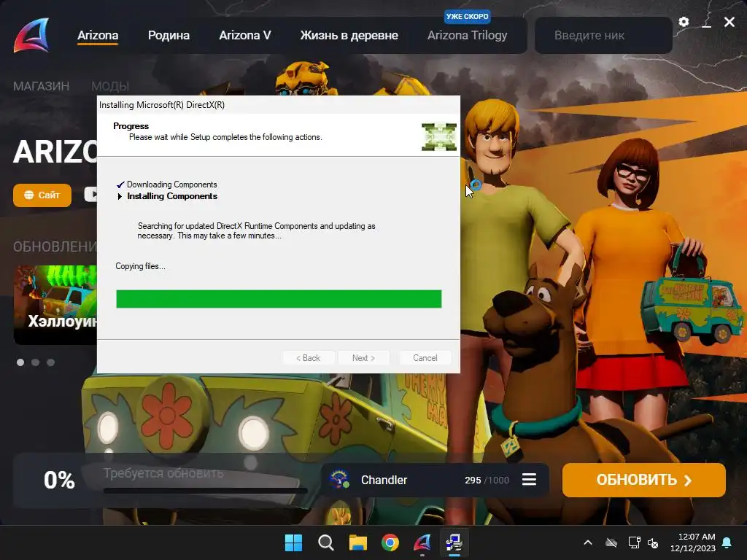
Task: Click the Arizona launcher logo
Action: point(31,35)
